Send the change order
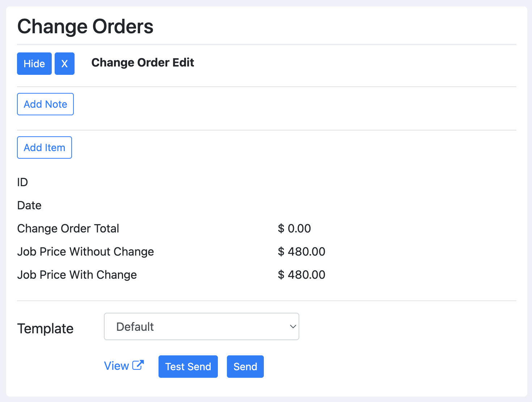This screenshot has width=532, height=402. click(245, 366)
